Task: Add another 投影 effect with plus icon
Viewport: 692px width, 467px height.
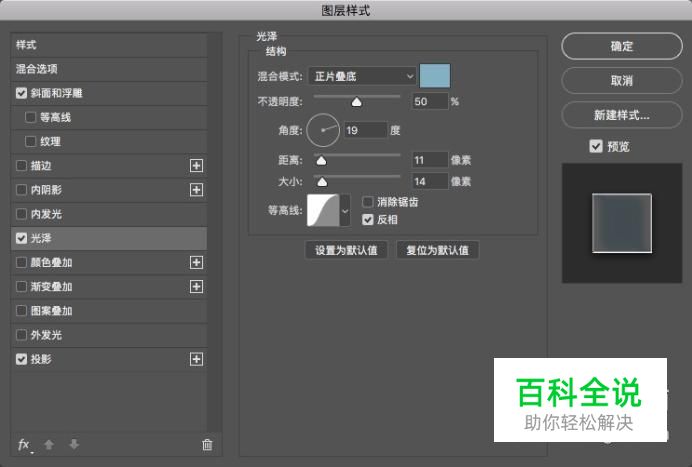Action: tap(196, 359)
